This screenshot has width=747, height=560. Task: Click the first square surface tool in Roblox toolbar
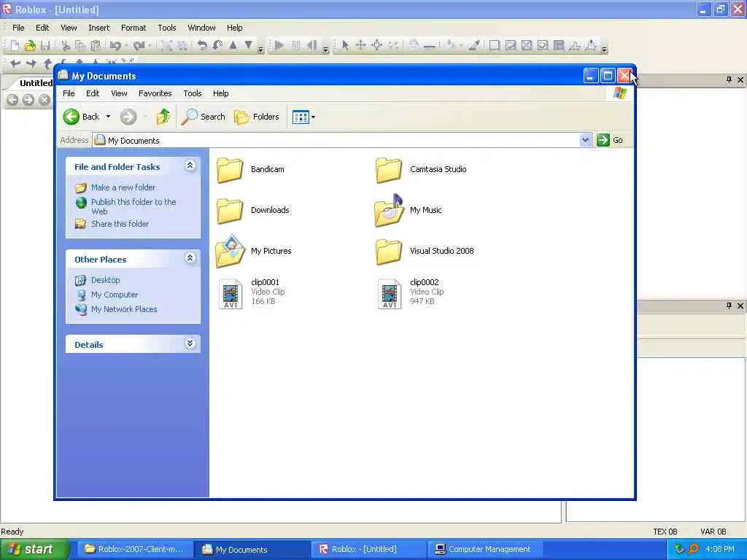495,46
